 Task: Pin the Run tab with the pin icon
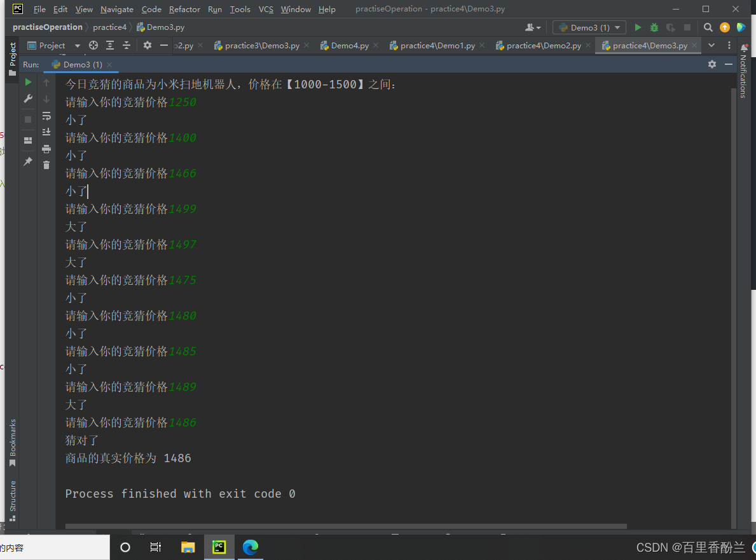tap(28, 161)
